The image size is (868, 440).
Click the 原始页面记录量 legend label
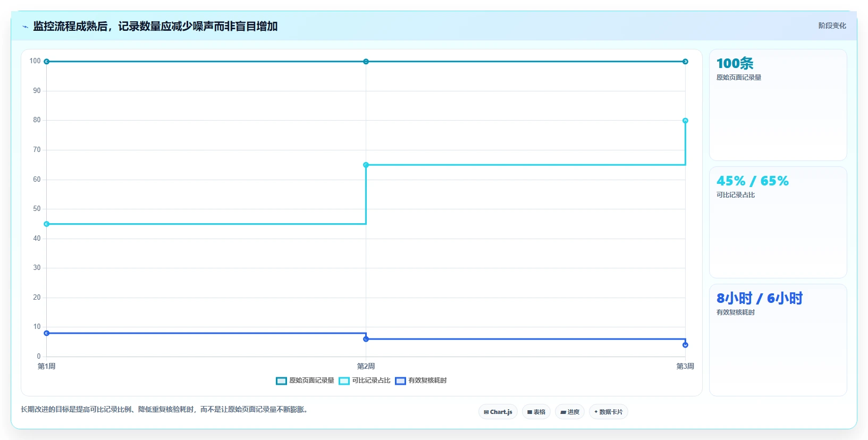tap(311, 380)
